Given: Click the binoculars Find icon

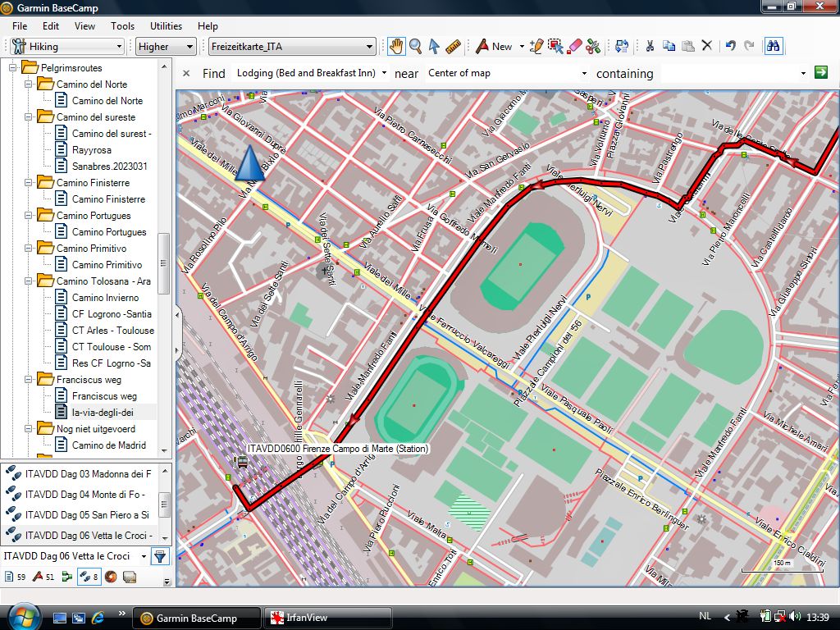Looking at the screenshot, I should (773, 47).
